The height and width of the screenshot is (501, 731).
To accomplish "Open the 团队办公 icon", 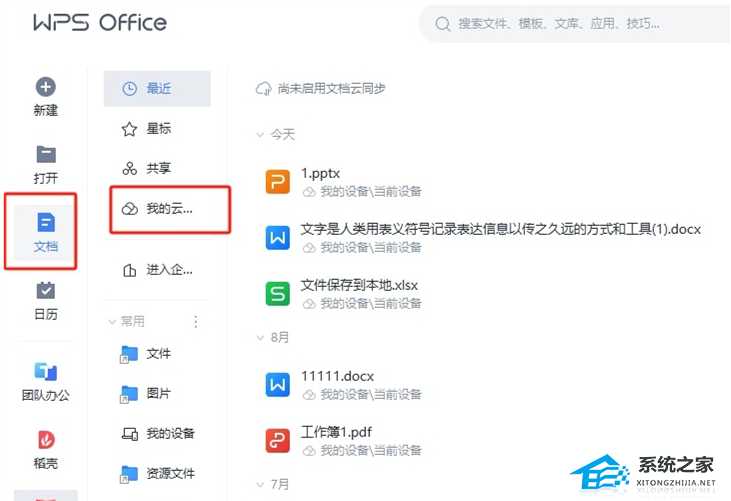I will [46, 372].
